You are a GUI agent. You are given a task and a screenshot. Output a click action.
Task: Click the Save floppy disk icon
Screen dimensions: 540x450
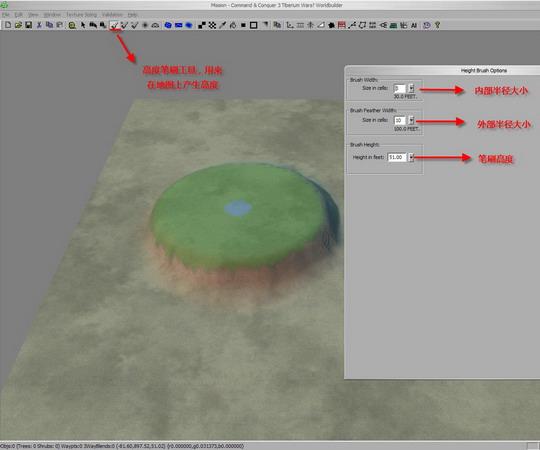(29, 25)
